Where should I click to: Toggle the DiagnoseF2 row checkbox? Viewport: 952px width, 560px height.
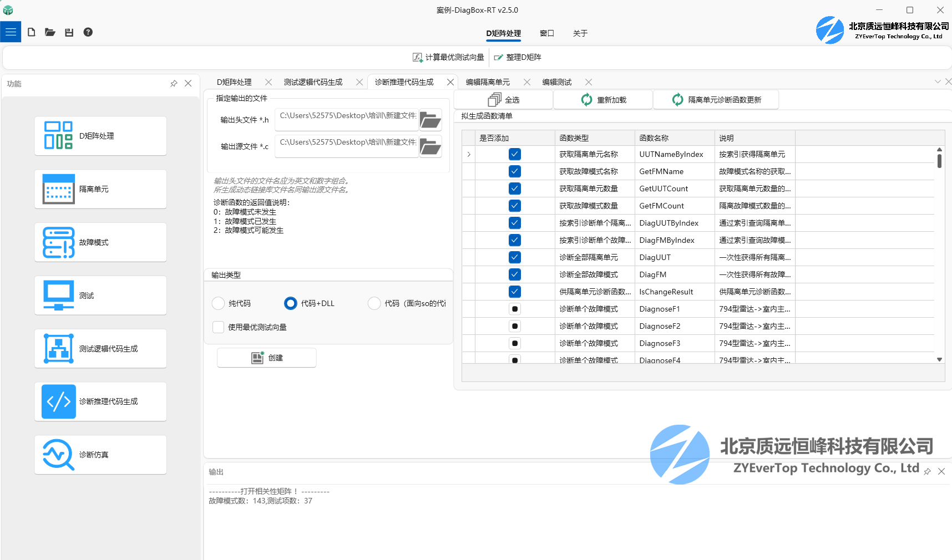click(x=515, y=326)
